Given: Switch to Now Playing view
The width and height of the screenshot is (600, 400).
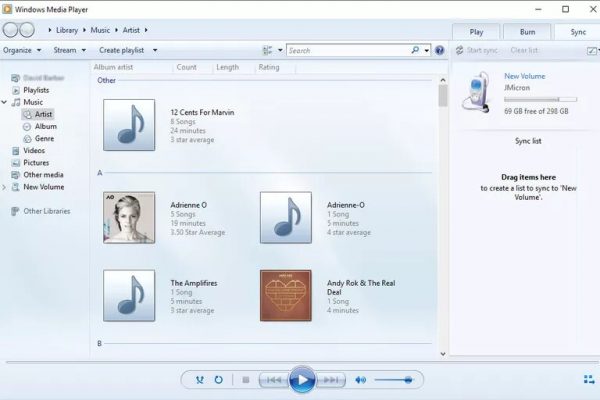Looking at the screenshot, I should click(589, 379).
